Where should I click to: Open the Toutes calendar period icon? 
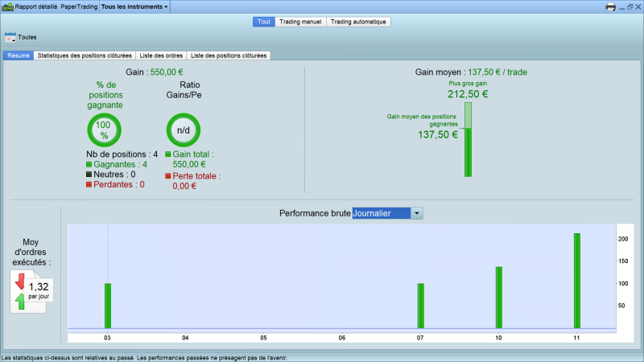(x=10, y=37)
